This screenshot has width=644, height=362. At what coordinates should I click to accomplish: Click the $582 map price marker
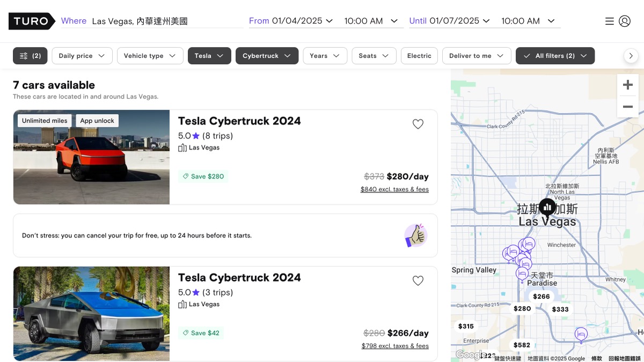pos(522,345)
